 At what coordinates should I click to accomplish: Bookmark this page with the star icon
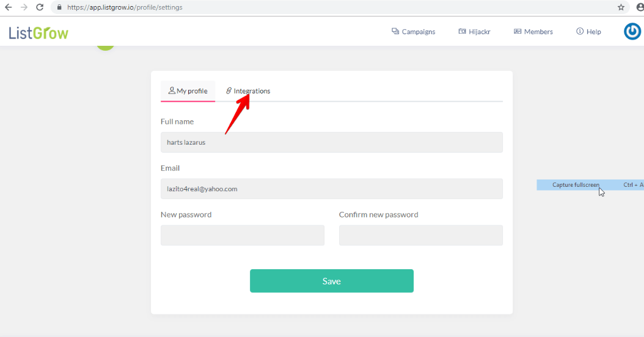[x=621, y=7]
